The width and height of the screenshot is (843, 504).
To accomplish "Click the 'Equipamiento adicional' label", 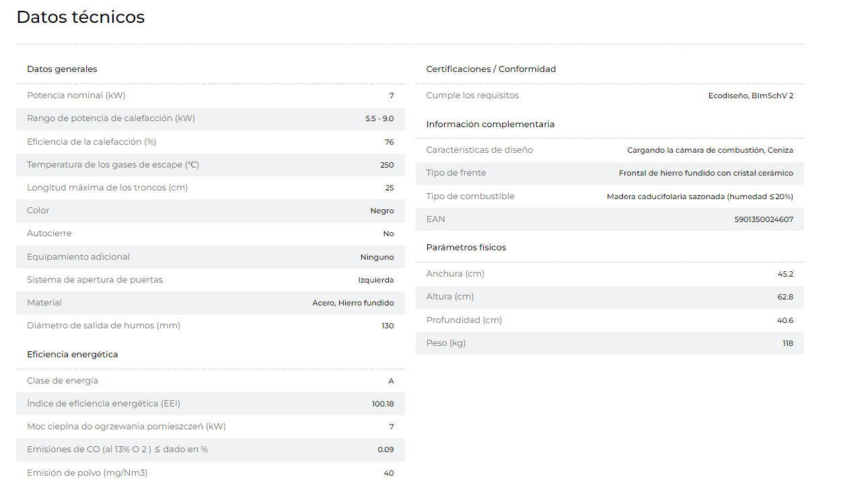I will tap(78, 257).
